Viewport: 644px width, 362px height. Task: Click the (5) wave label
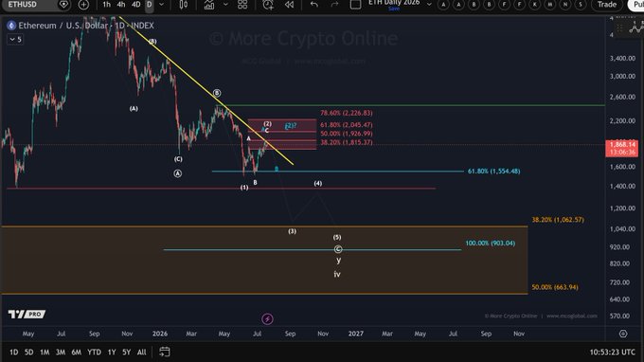pyautogui.click(x=337, y=238)
